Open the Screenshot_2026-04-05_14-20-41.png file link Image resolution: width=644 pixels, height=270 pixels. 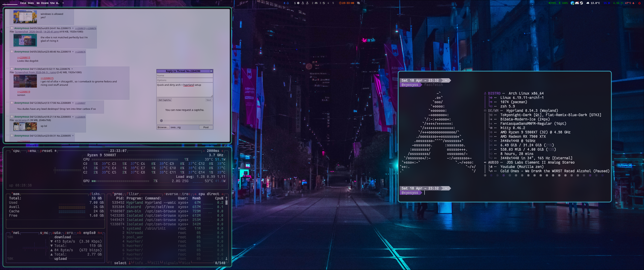(37, 32)
